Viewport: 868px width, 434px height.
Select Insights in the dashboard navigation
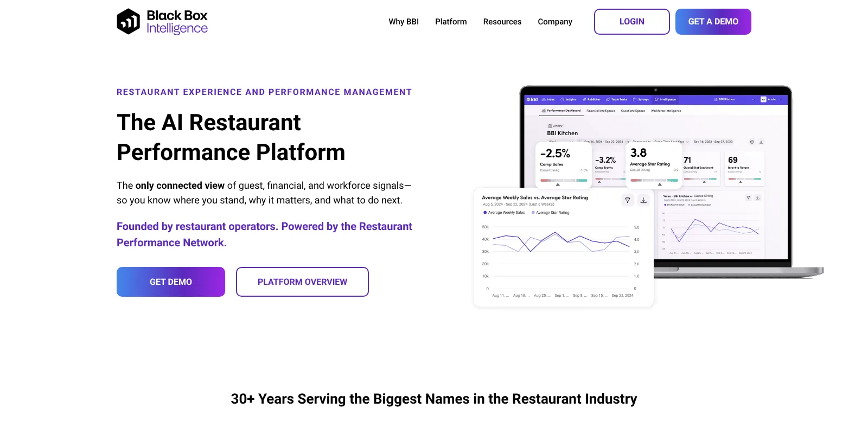569,99
